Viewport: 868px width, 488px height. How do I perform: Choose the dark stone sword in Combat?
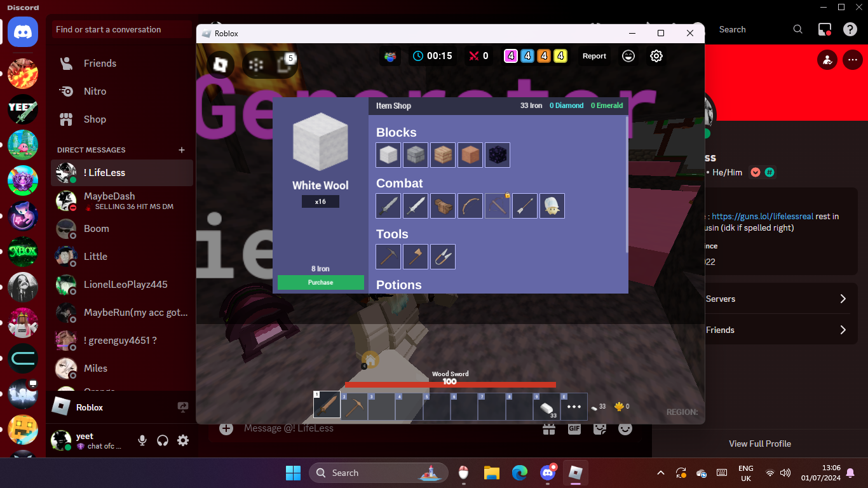(x=388, y=206)
